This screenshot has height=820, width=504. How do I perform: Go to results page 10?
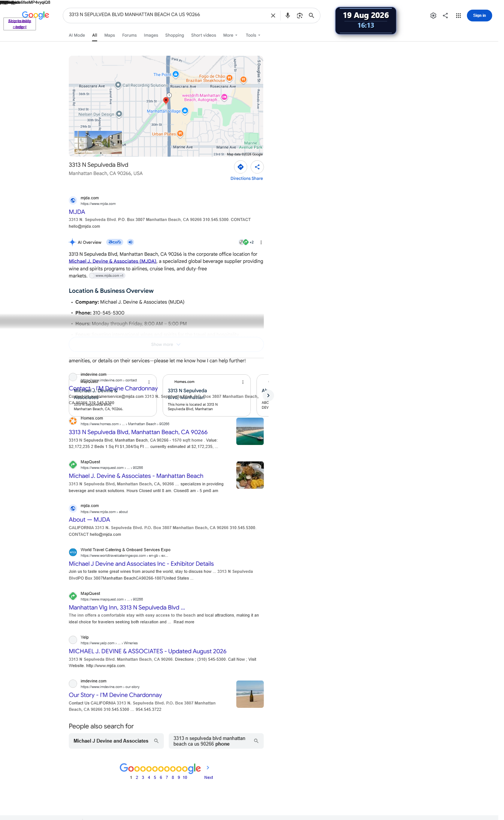point(185,777)
